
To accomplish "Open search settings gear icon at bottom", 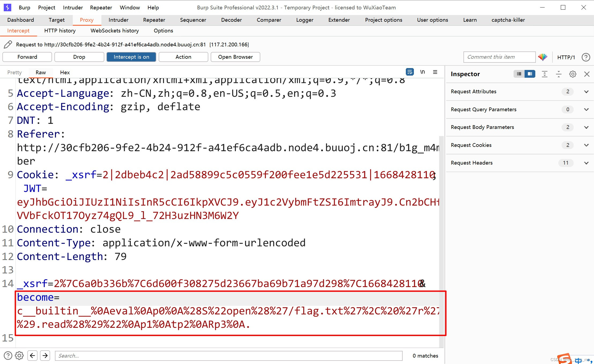I will [19, 355].
